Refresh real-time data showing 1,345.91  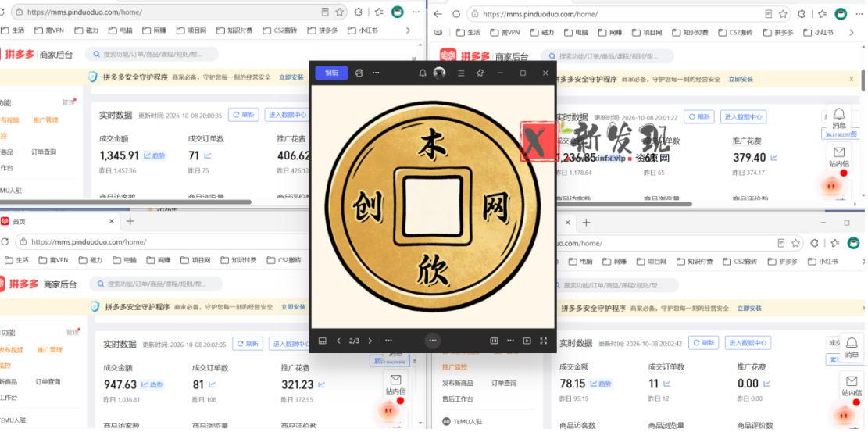244,115
